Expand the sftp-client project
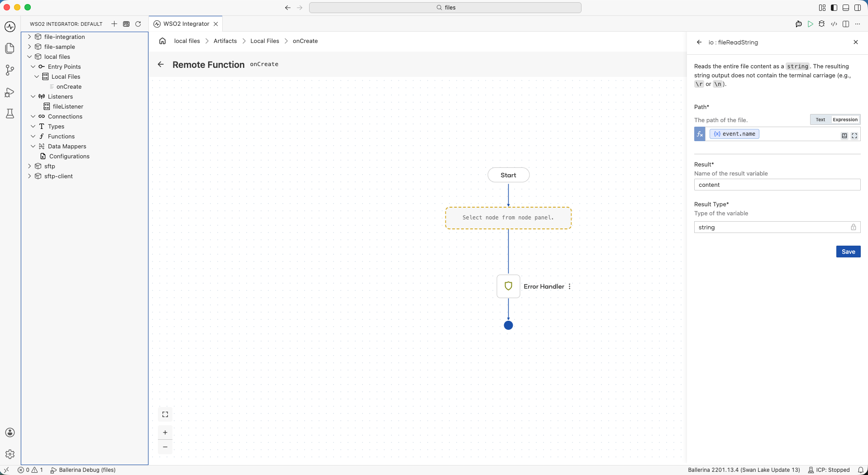 (x=29, y=176)
